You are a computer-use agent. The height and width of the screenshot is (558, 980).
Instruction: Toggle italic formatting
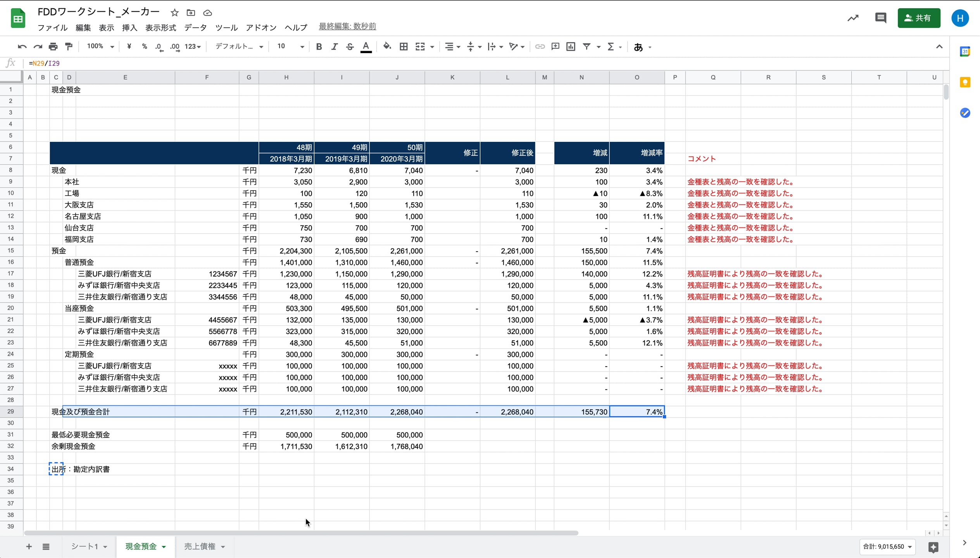point(334,46)
